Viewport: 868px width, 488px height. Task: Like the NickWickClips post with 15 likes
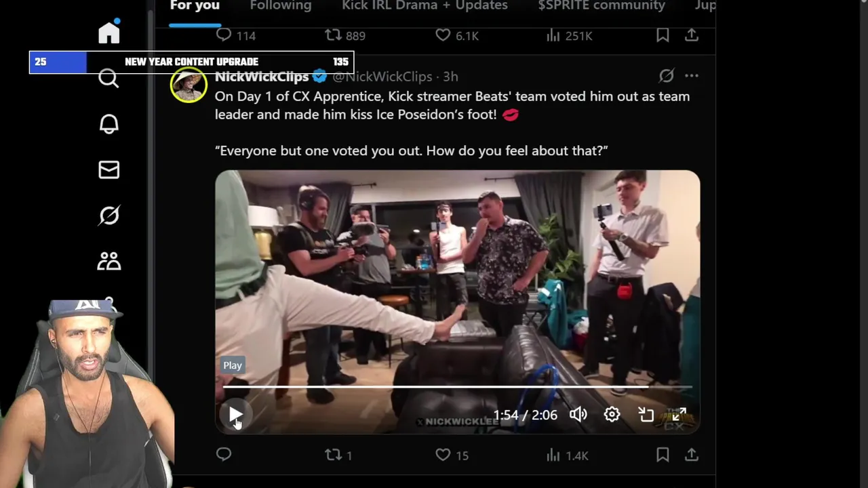tap(452, 455)
